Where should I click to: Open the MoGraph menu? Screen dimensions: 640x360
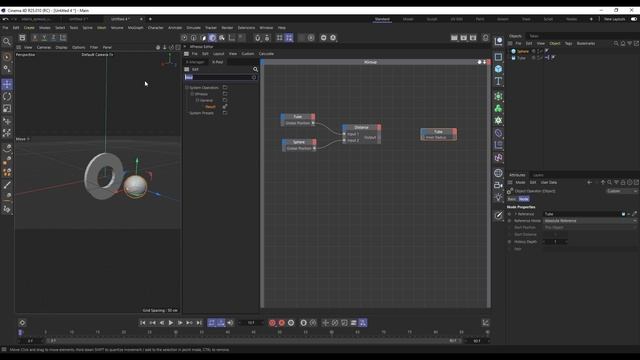(x=136, y=28)
